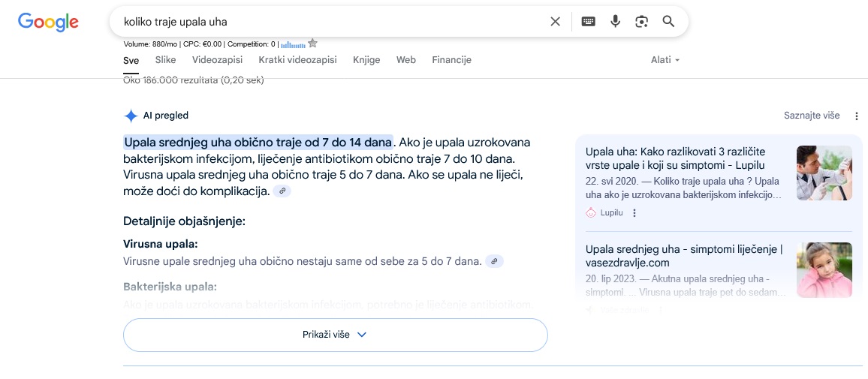Open source link icon after '5 do 7 dana'

494,261
